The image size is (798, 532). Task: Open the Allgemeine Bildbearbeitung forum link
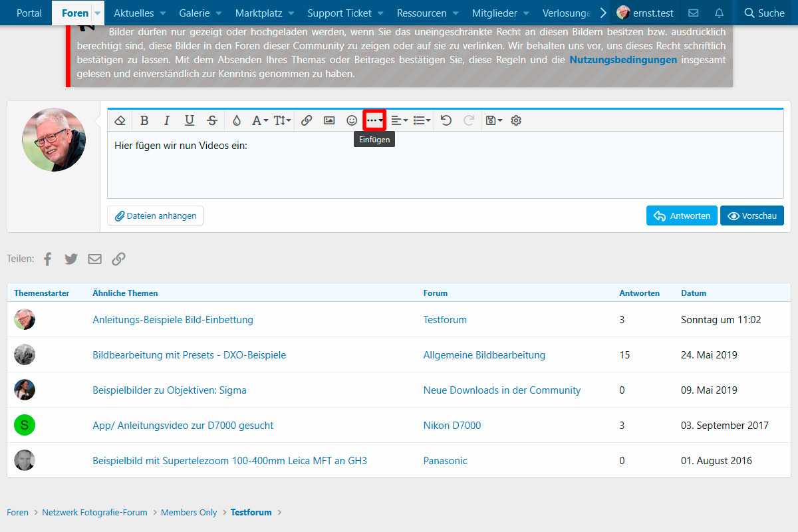coord(484,355)
